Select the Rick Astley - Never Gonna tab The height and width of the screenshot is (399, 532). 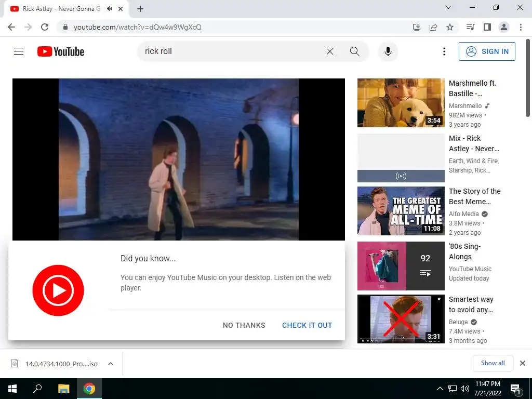tap(61, 9)
